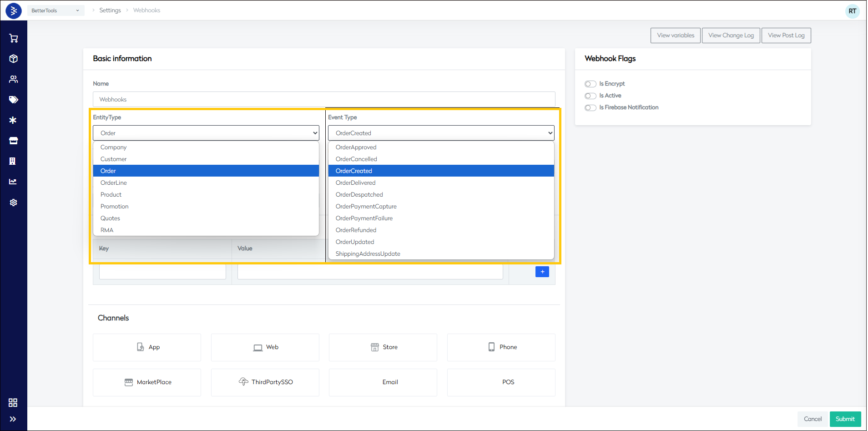Enable the Is Encrypt toggle

pos(590,84)
